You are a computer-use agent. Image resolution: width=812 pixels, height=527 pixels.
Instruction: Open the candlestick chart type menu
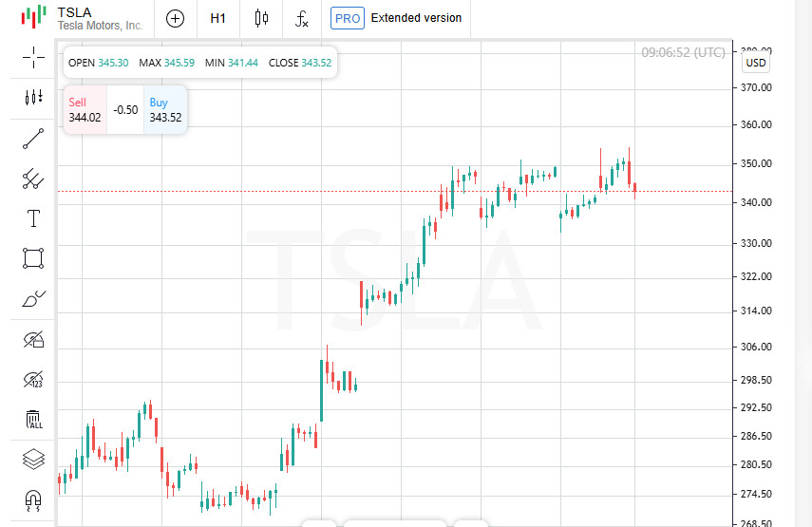[x=261, y=19]
